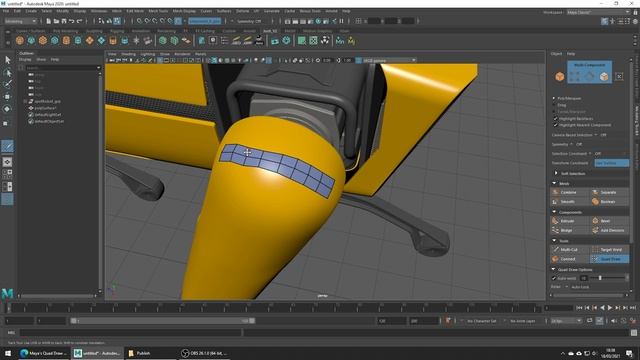Select the arrow Select tool in toolbox
This screenshot has height=360, width=640.
pos(7,60)
